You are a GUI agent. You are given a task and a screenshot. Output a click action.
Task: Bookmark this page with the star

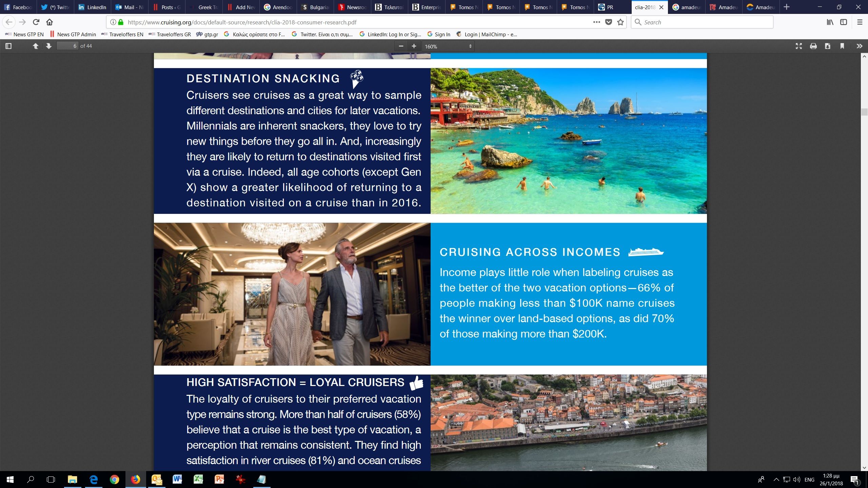point(620,22)
